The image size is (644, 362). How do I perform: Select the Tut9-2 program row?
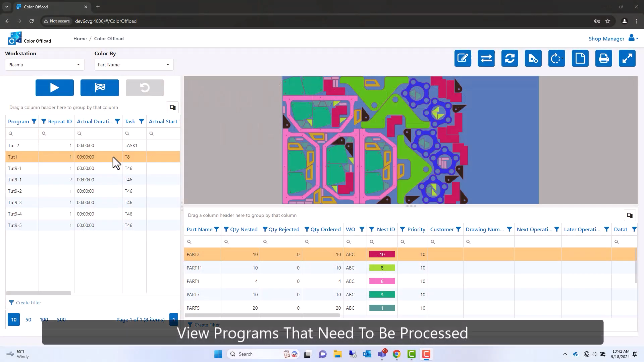pos(15,191)
